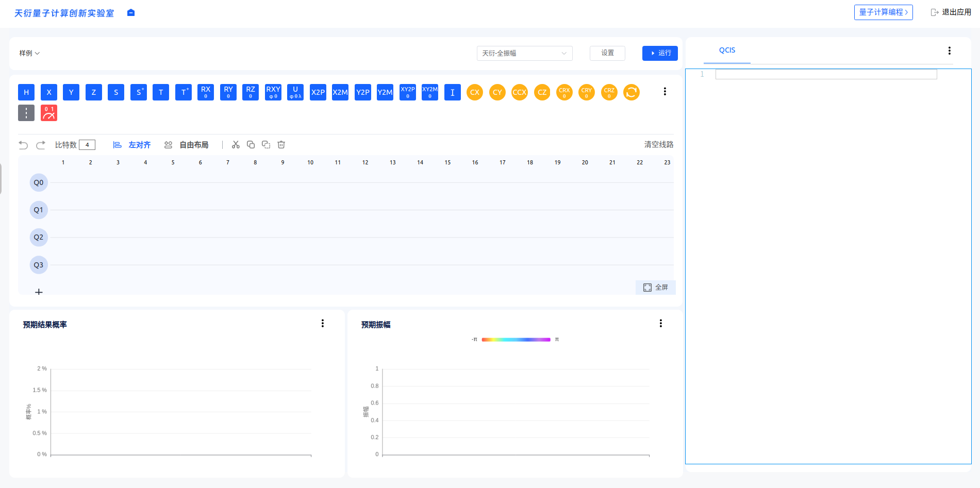Select the XY2M gate
Screen dimensions: 980x488
430,92
